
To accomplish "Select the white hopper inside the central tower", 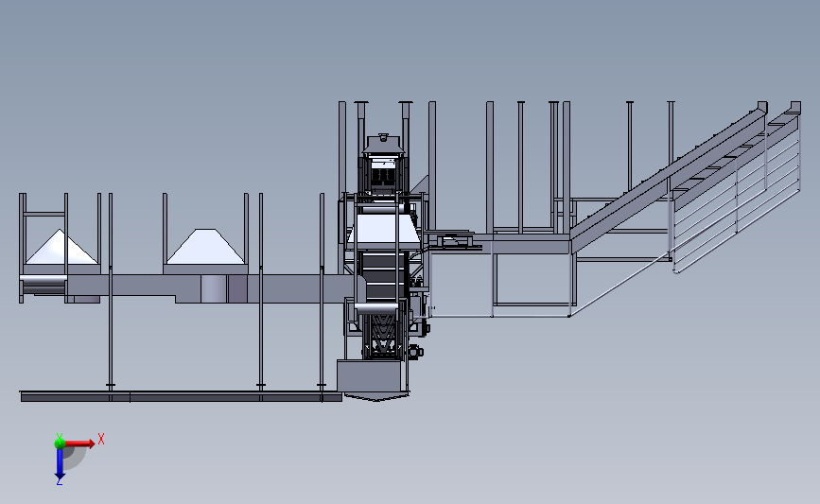I will pos(383,229).
